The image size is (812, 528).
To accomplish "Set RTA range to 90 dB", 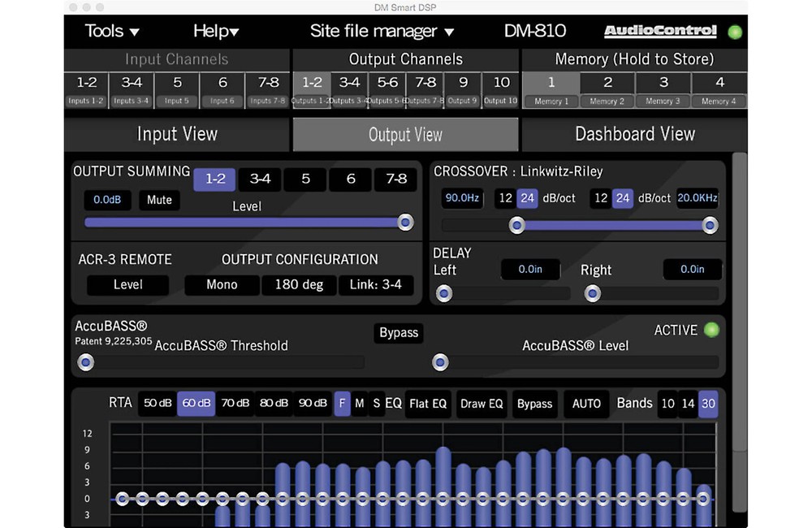I will point(313,404).
